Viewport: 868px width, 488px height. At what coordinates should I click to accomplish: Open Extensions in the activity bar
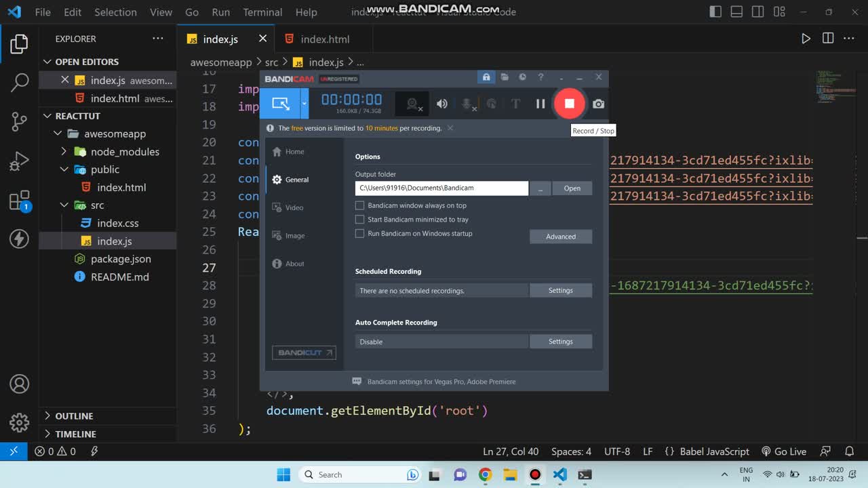pos(19,201)
